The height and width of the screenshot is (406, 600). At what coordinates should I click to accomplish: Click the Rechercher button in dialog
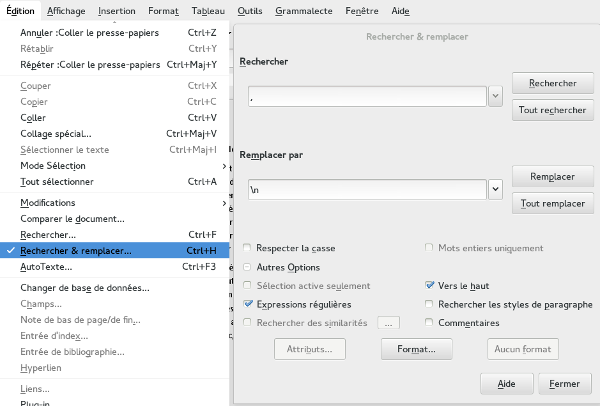[x=552, y=83]
